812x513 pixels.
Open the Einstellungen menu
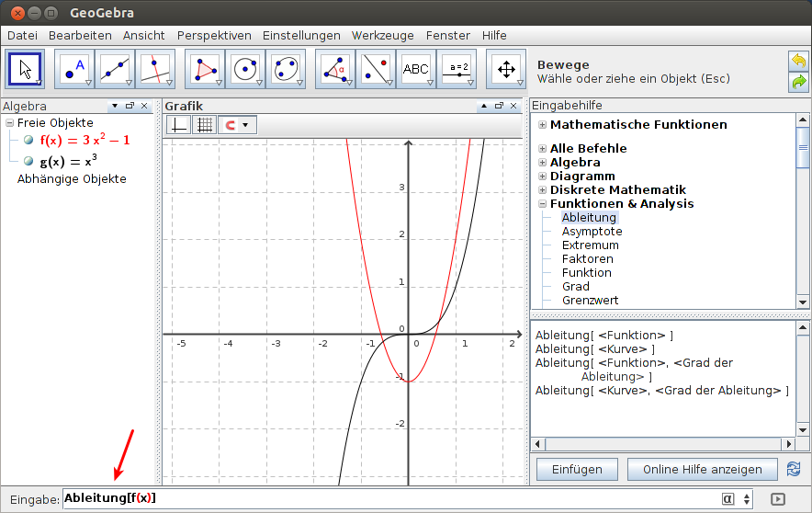[301, 35]
